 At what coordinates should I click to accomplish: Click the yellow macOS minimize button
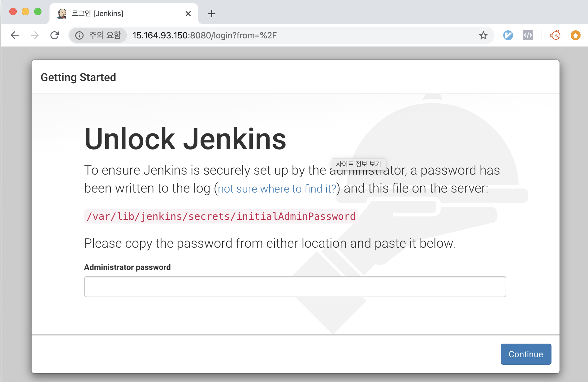coord(25,12)
